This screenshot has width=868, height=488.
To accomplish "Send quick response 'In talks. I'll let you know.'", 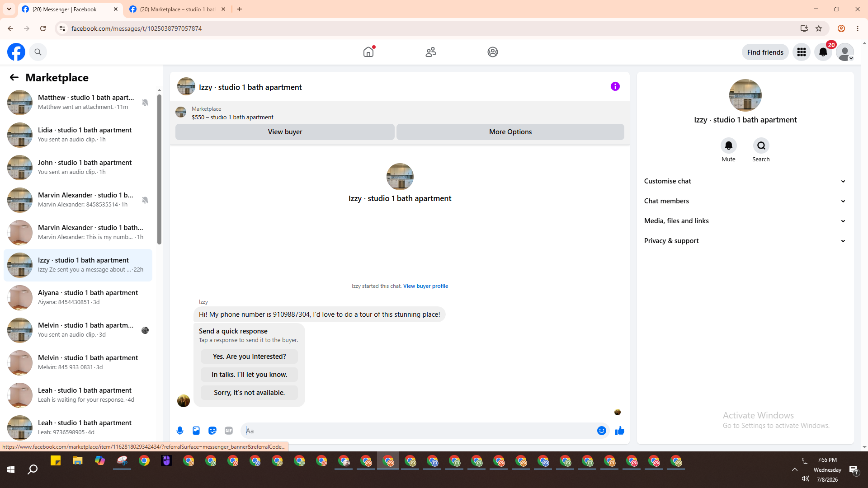I will pos(249,375).
